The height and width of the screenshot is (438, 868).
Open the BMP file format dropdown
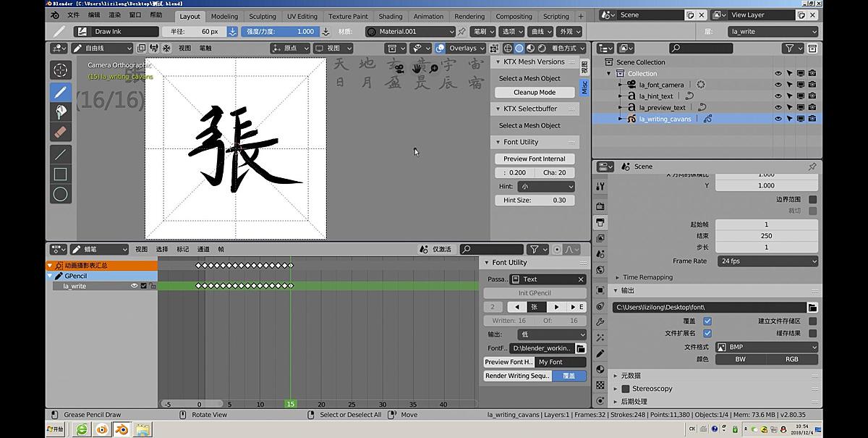point(767,347)
